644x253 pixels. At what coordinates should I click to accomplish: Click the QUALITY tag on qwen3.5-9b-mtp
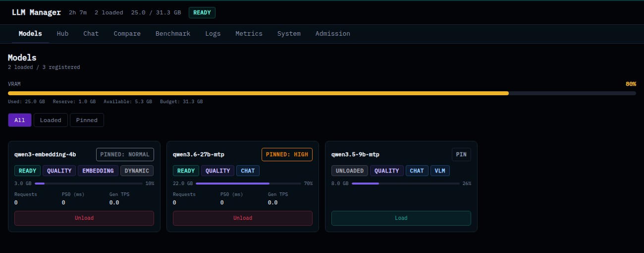click(x=387, y=171)
